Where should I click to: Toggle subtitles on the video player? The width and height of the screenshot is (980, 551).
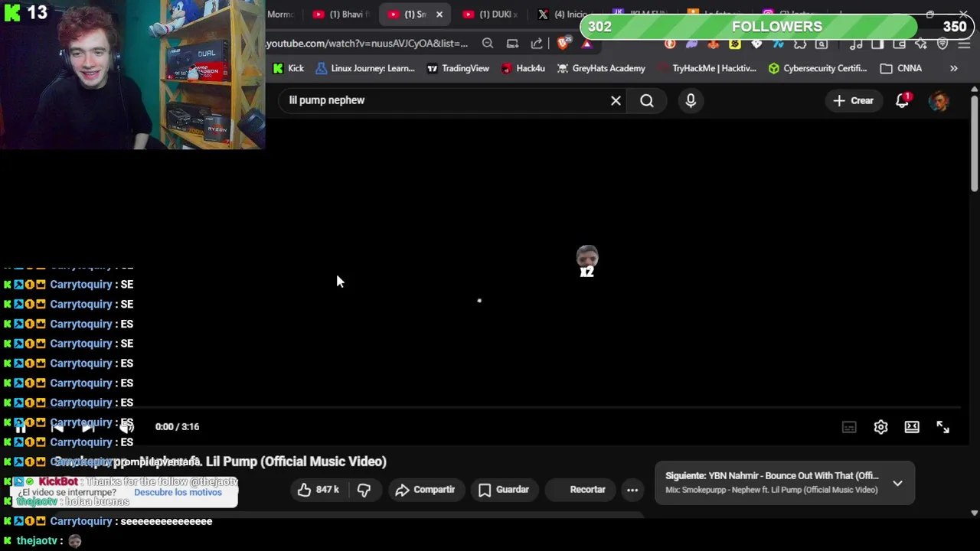click(x=849, y=427)
